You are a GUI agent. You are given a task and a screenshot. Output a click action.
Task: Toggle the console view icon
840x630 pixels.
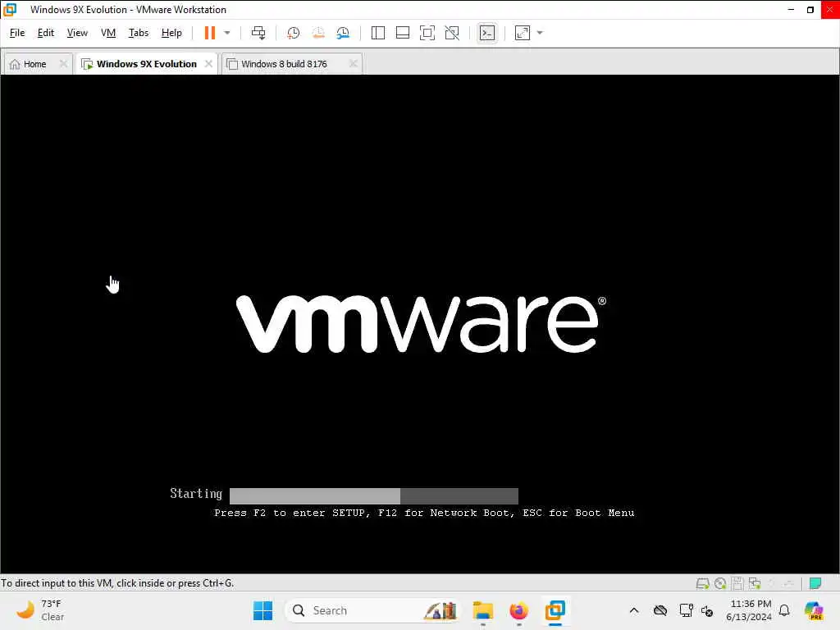[487, 33]
